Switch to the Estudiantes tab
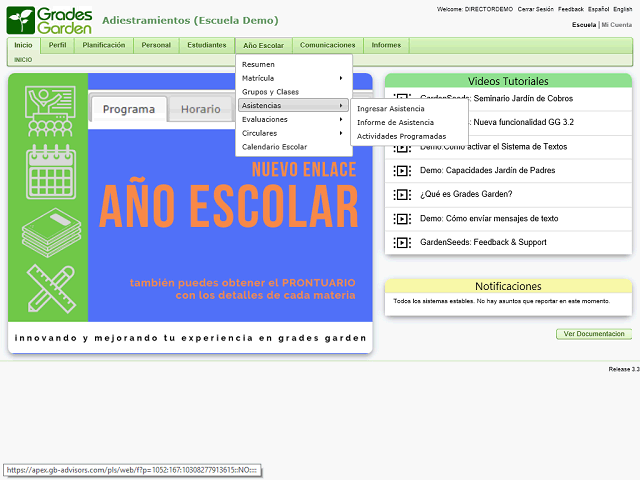Screen dimensions: 640x480 (206, 45)
